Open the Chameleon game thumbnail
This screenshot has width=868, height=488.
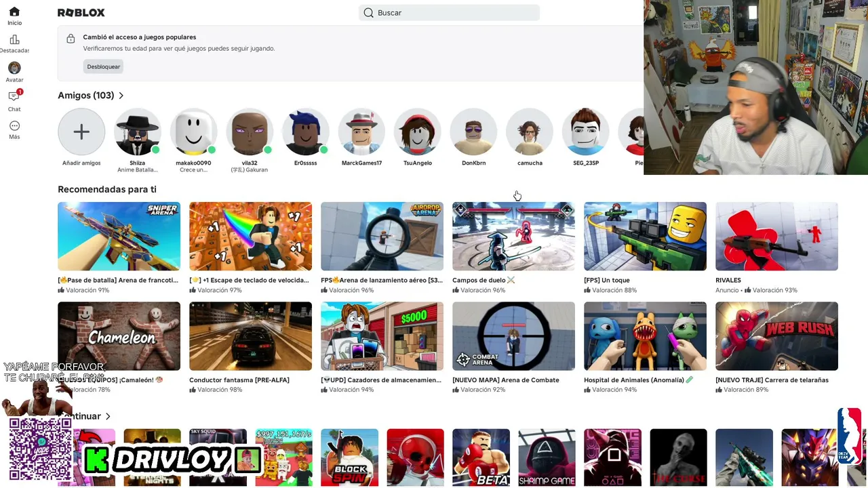tap(119, 336)
